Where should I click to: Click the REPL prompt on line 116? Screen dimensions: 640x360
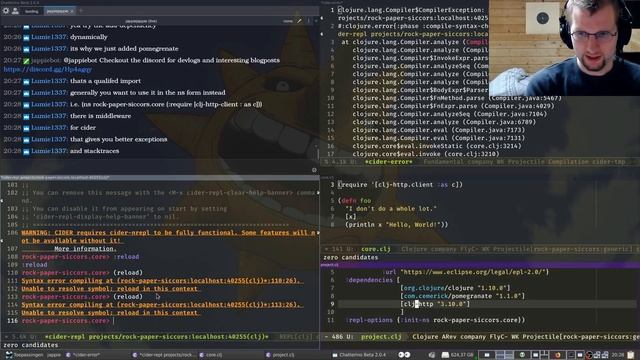click(65, 321)
